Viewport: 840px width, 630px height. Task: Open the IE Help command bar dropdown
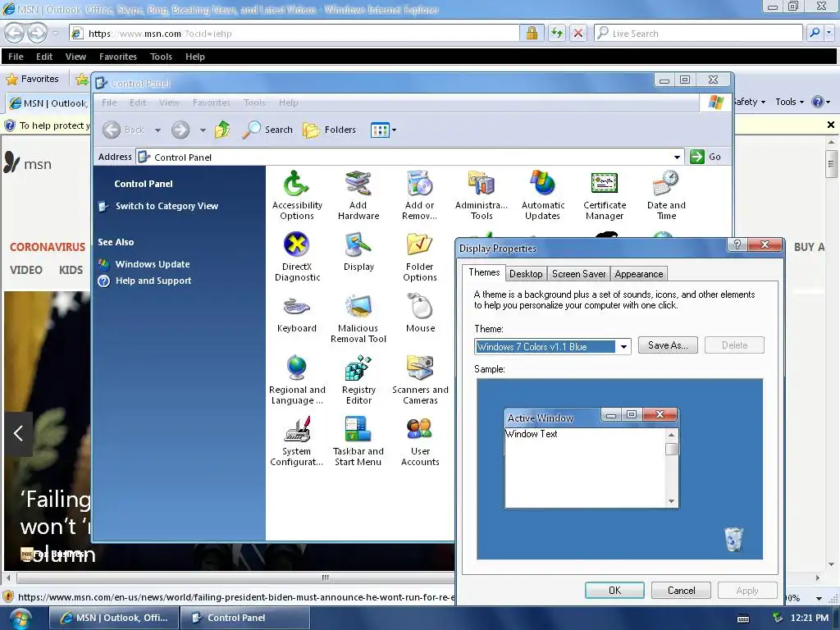tap(820, 102)
